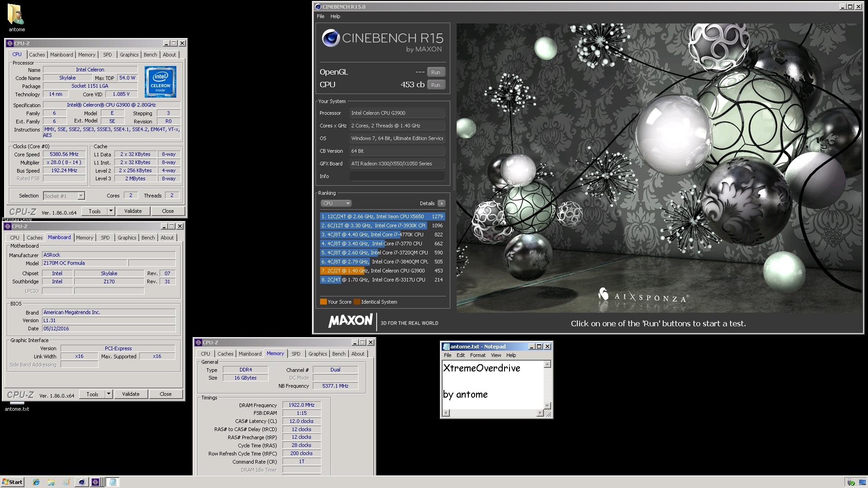Click Validate in top CPU-Z window
Image resolution: width=868 pixels, height=488 pixels.
point(133,211)
